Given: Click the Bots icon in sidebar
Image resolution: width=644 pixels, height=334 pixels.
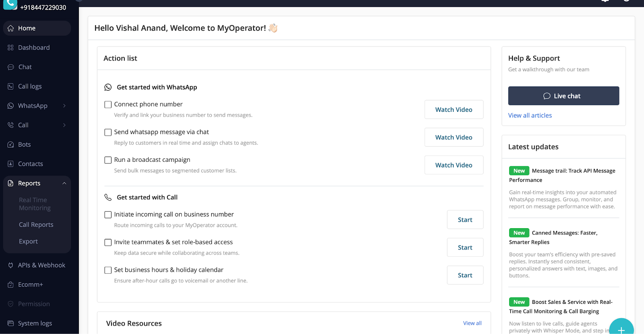Looking at the screenshot, I should (10, 144).
